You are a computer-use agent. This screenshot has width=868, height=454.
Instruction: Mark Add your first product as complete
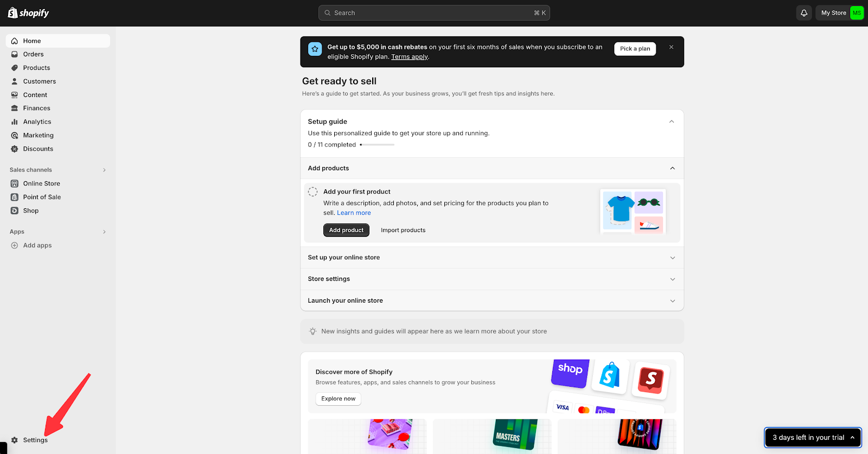coord(313,191)
